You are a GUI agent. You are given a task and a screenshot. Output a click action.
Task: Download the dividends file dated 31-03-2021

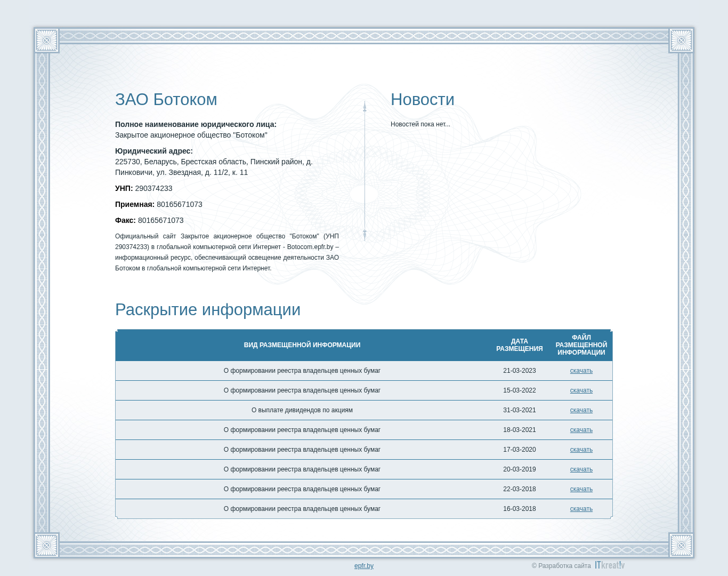tap(581, 410)
